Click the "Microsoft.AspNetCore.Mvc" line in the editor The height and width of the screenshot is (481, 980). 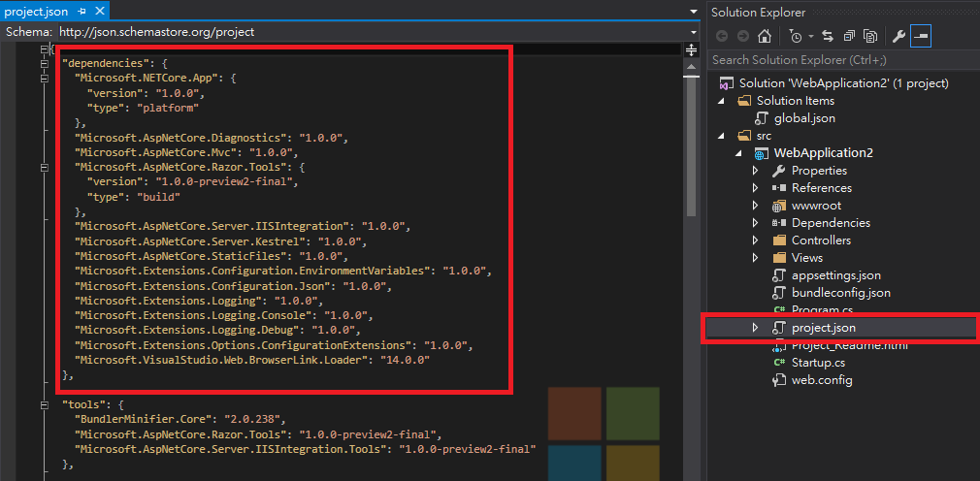pos(186,152)
